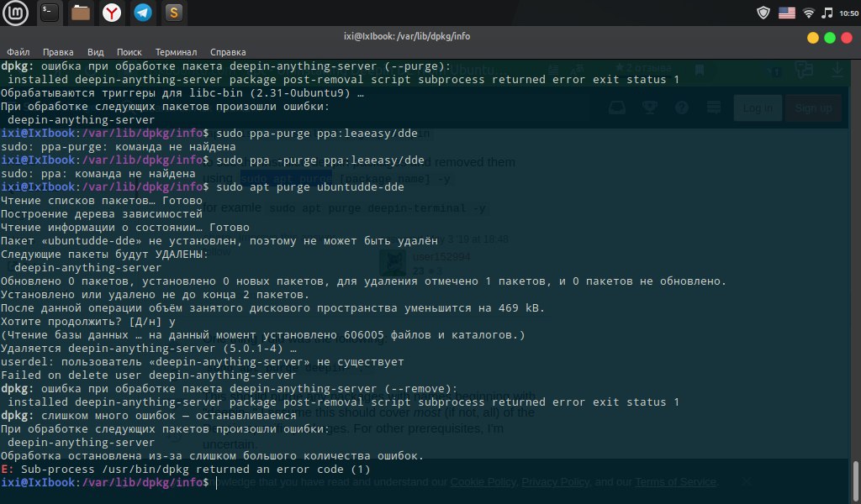Click the terminal title ixi@IxIbook path
Viewport: 861px width, 504px height.
407,36
